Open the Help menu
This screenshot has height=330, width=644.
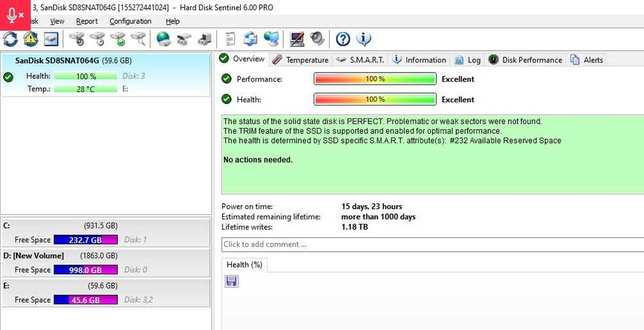point(173,21)
